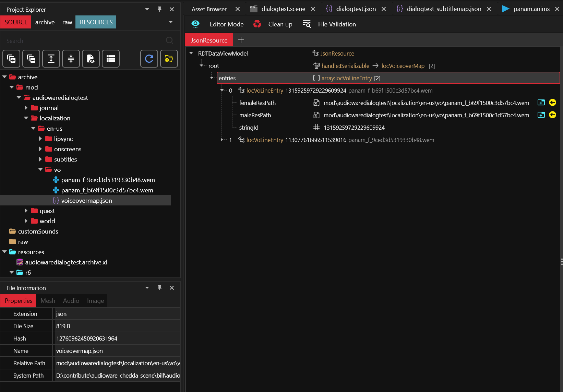The height and width of the screenshot is (392, 563).
Task: Expand the subtitles folder
Action: point(40,159)
